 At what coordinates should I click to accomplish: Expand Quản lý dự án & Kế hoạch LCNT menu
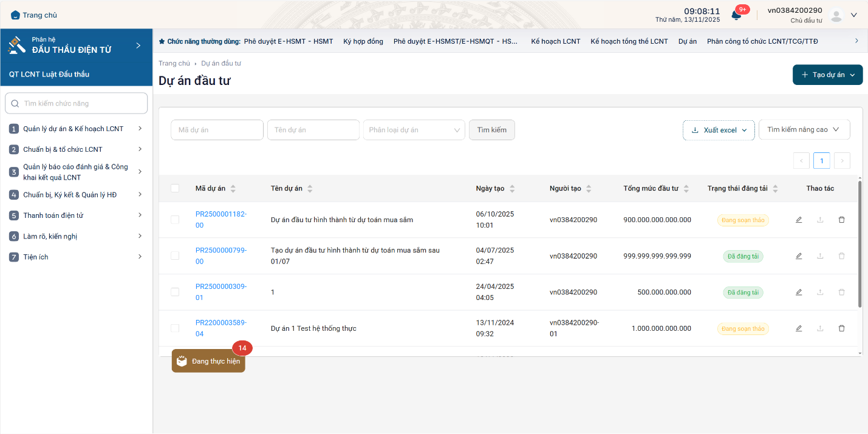click(x=76, y=129)
